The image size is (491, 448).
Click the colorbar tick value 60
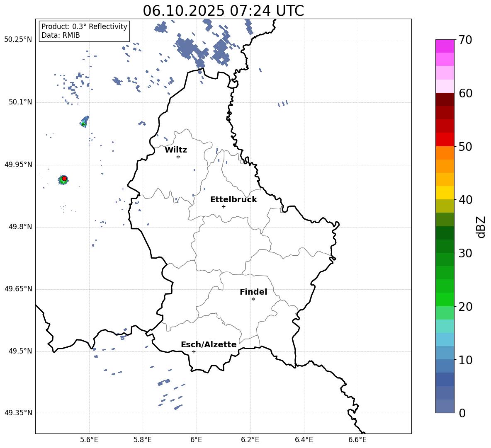click(465, 93)
